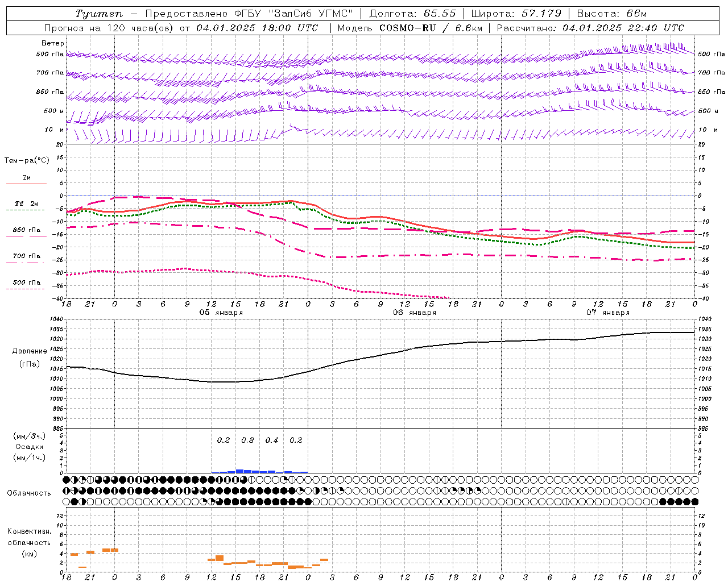728x582 pixels.
Task: Click left '850 гПа' wind level label
Action: 50,92
